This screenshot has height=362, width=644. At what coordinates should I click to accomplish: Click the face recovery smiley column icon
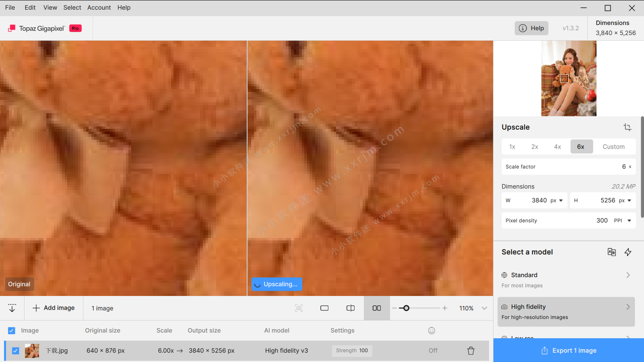tap(432, 331)
